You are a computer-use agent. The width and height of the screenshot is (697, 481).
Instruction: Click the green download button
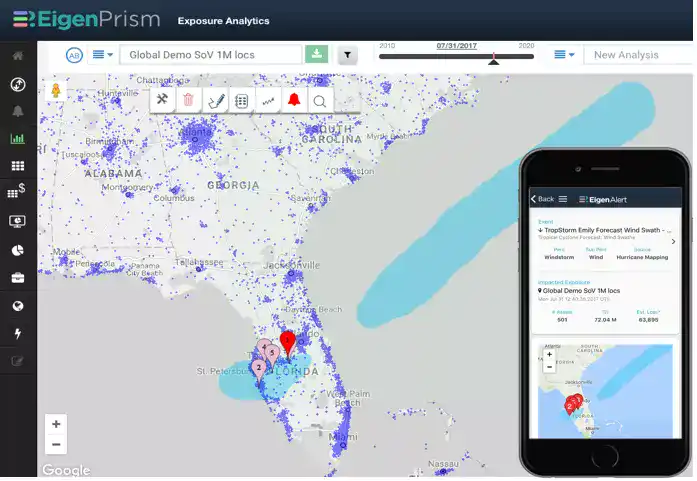[316, 54]
